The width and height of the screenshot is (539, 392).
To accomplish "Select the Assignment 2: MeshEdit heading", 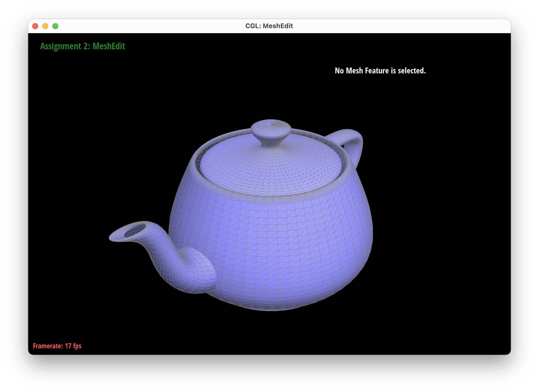I will pyautogui.click(x=83, y=46).
